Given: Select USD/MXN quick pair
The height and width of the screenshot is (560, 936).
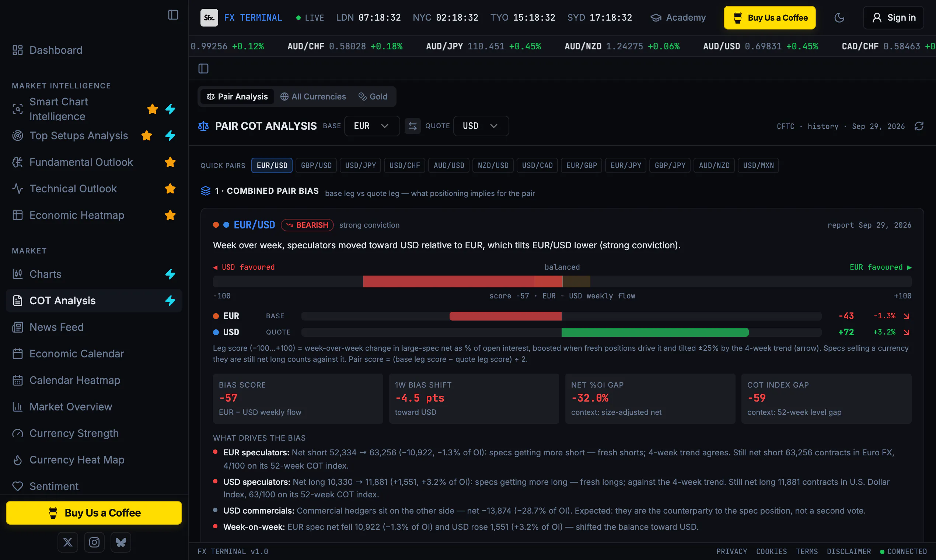Looking at the screenshot, I should 758,165.
